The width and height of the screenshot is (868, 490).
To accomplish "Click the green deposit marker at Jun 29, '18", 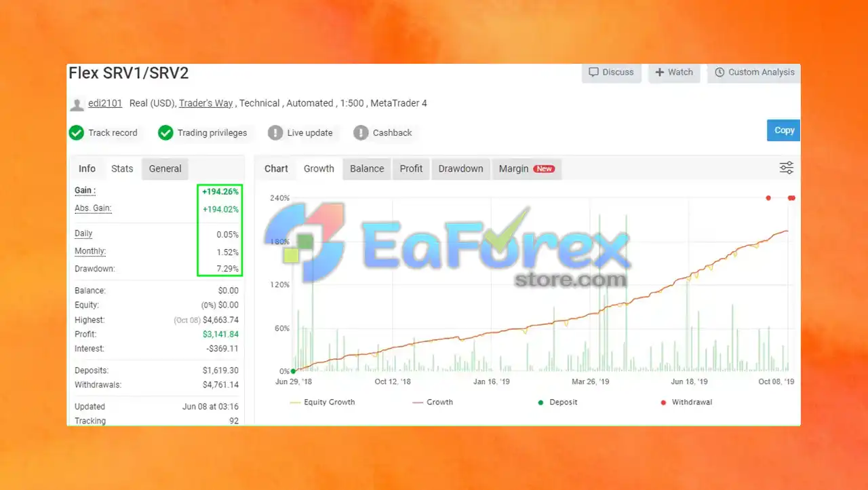I will pos(293,371).
